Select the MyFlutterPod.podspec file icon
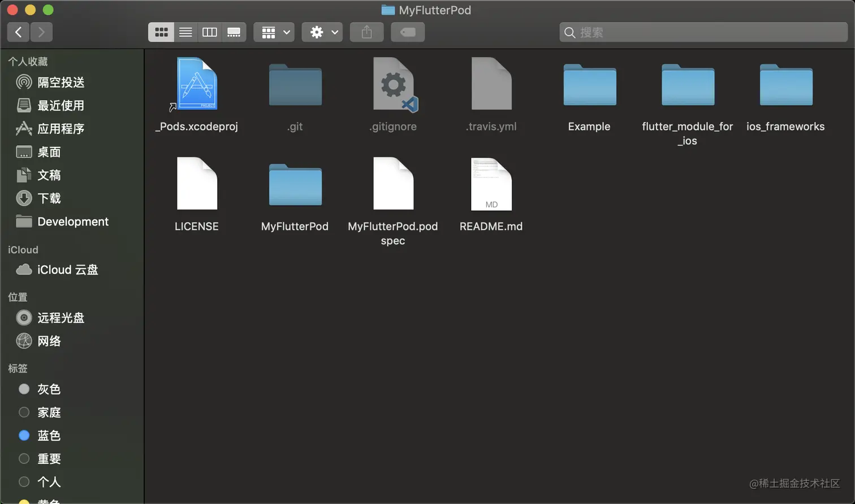Image resolution: width=855 pixels, height=504 pixels. pos(394,184)
